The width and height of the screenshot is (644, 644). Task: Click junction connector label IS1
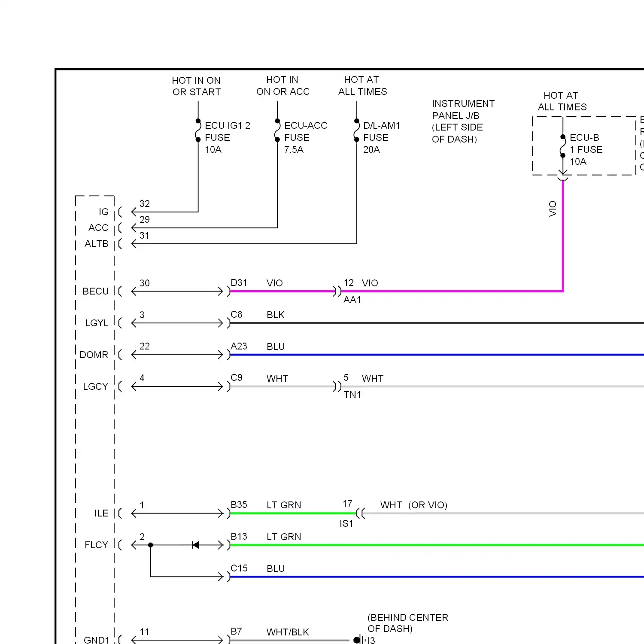346,523
